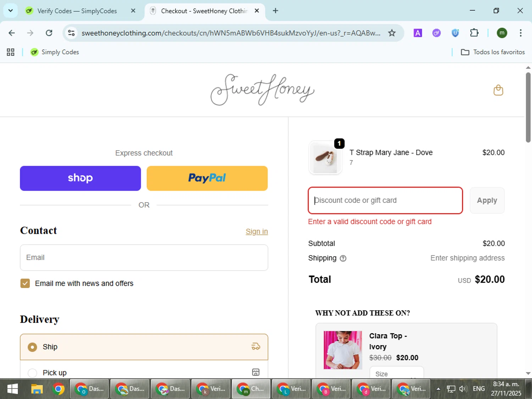The height and width of the screenshot is (399, 532).
Task: Open the apps grid in bookmarks bar
Action: coord(11,52)
